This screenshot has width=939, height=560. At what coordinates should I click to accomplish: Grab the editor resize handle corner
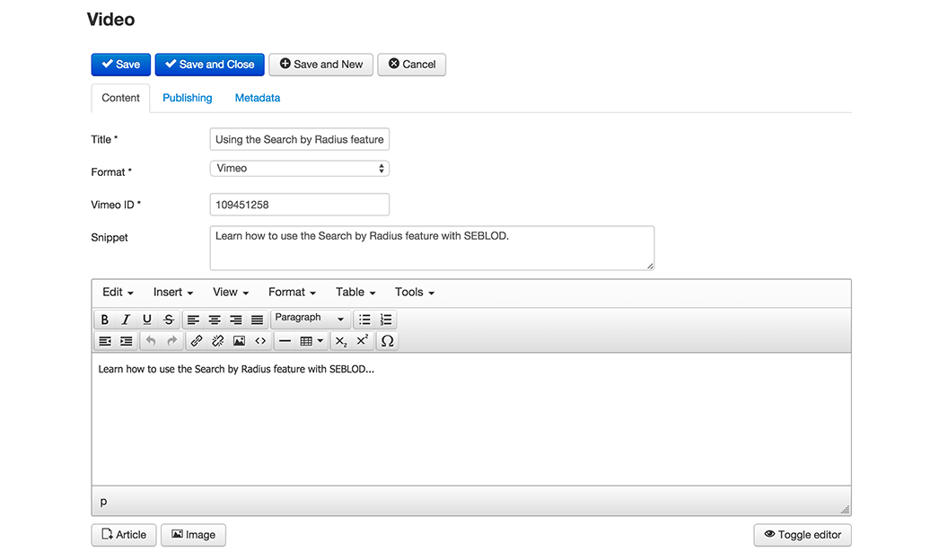pyautogui.click(x=845, y=509)
